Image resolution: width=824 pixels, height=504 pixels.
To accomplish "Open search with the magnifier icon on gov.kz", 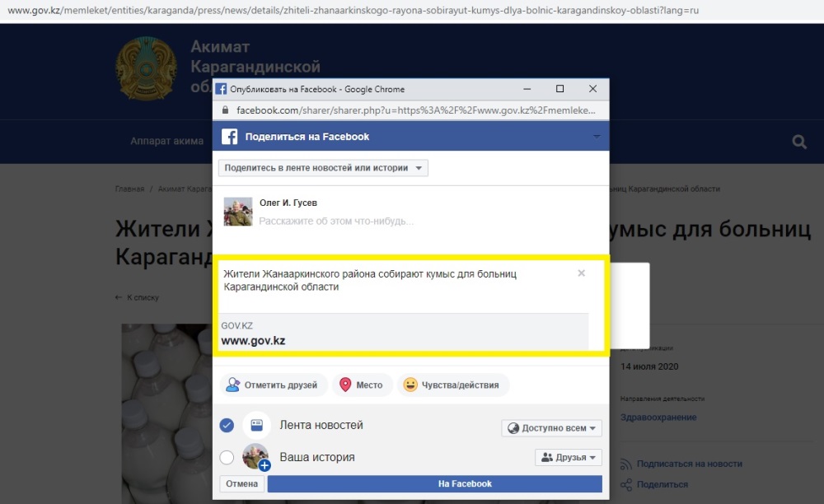I will [799, 142].
